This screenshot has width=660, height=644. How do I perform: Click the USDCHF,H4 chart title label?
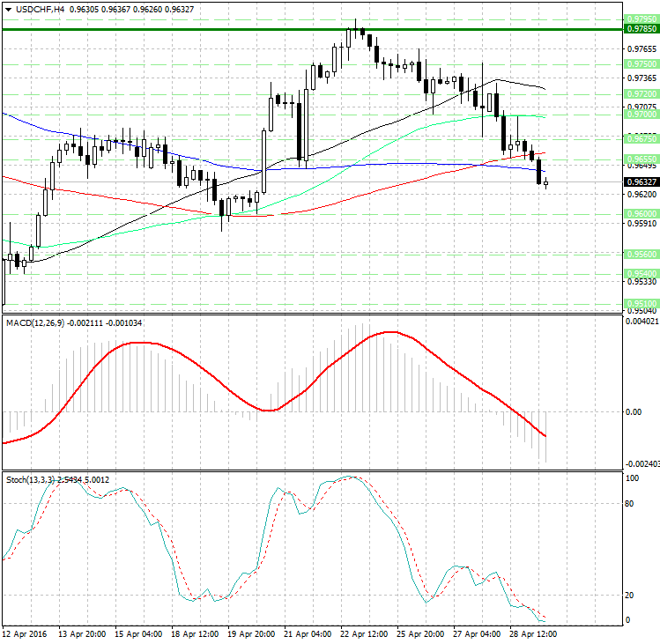point(35,9)
